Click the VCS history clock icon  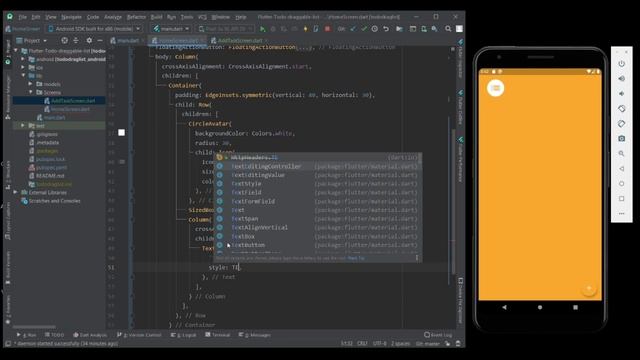click(374, 29)
